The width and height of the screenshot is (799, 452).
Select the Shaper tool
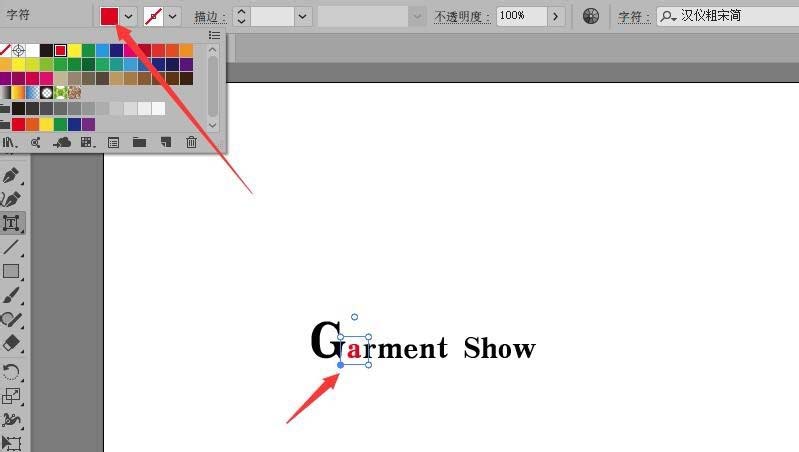[11, 320]
